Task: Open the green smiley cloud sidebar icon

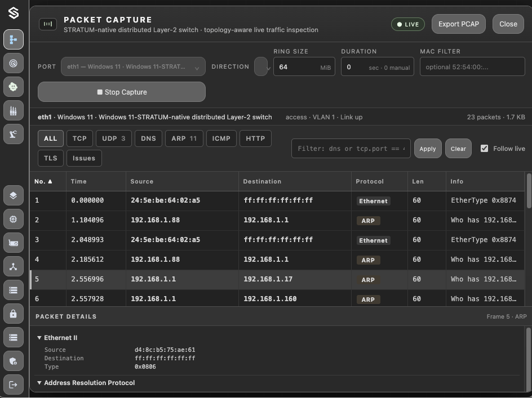Action: tap(14, 87)
